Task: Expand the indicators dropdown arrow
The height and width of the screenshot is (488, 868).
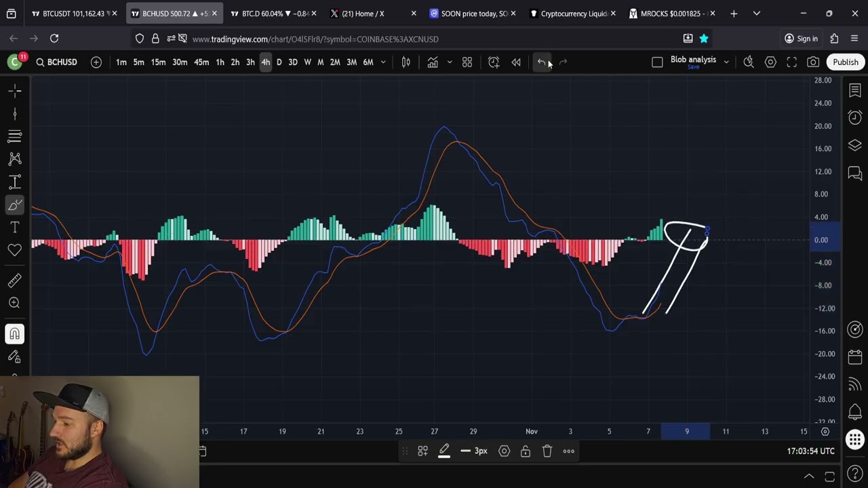Action: point(449,62)
